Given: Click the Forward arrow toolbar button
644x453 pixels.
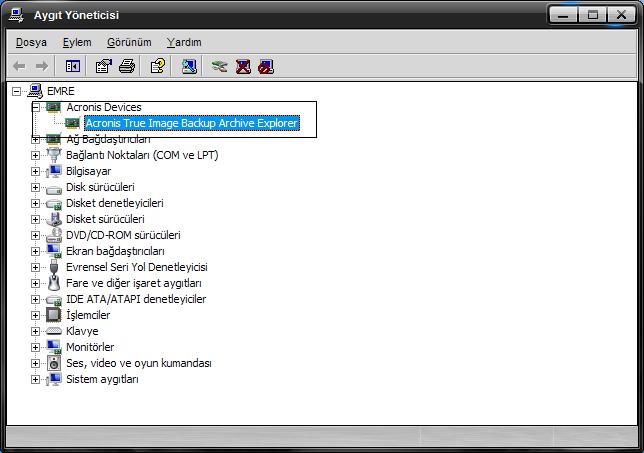Looking at the screenshot, I should click(x=41, y=66).
